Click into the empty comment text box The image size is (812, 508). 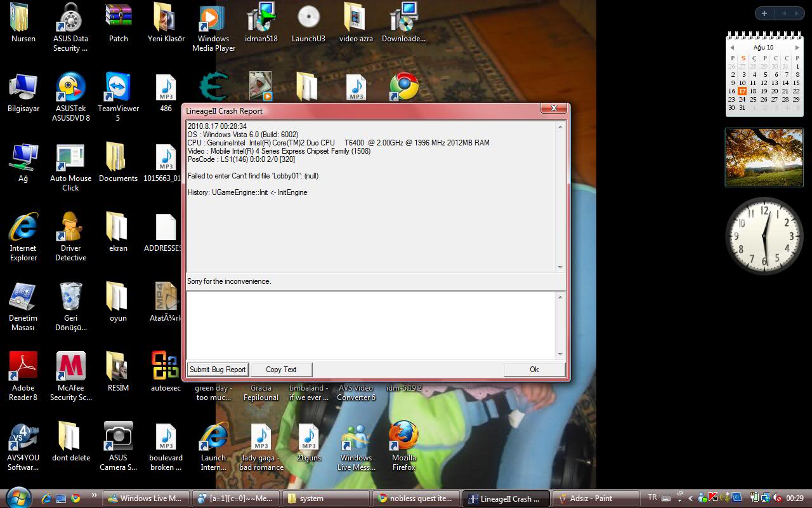point(371,325)
